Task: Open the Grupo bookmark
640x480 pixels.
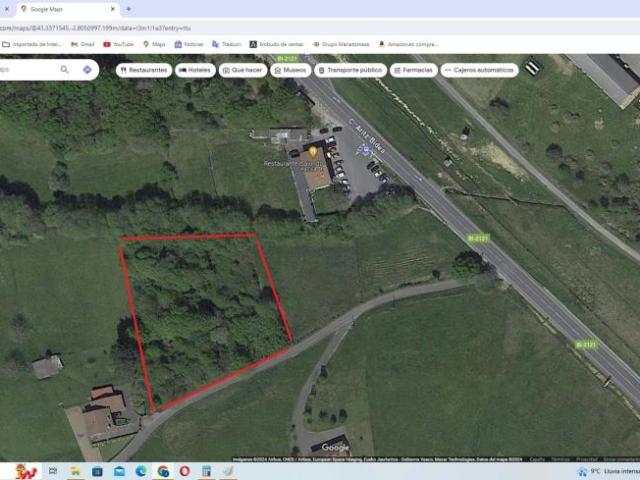Action: click(x=341, y=44)
